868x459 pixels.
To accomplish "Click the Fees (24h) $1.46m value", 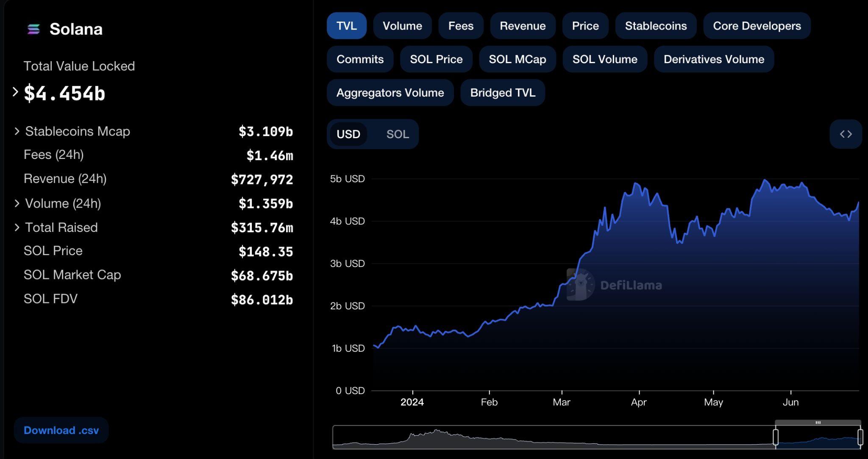I will 270,156.
